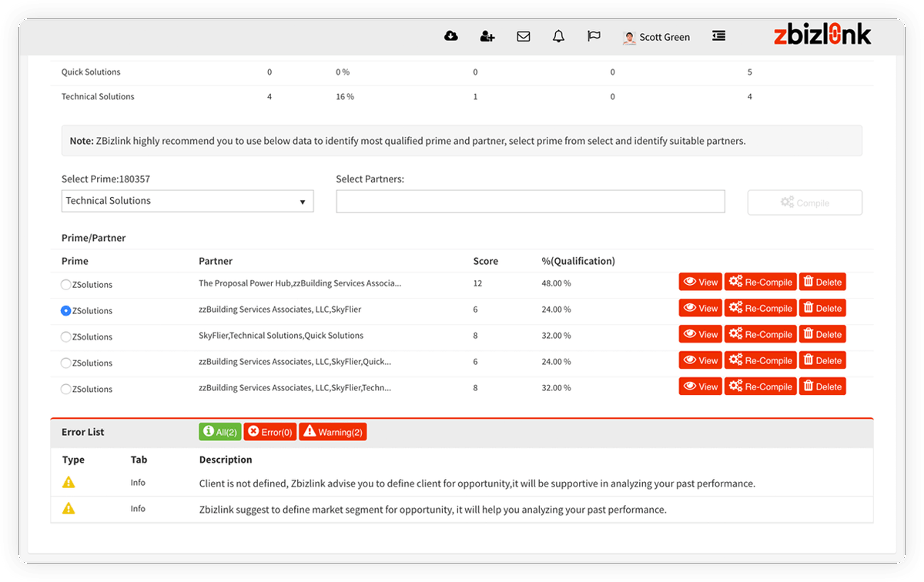Click the Score column header
The height and width of the screenshot is (582, 924).
pyautogui.click(x=485, y=261)
